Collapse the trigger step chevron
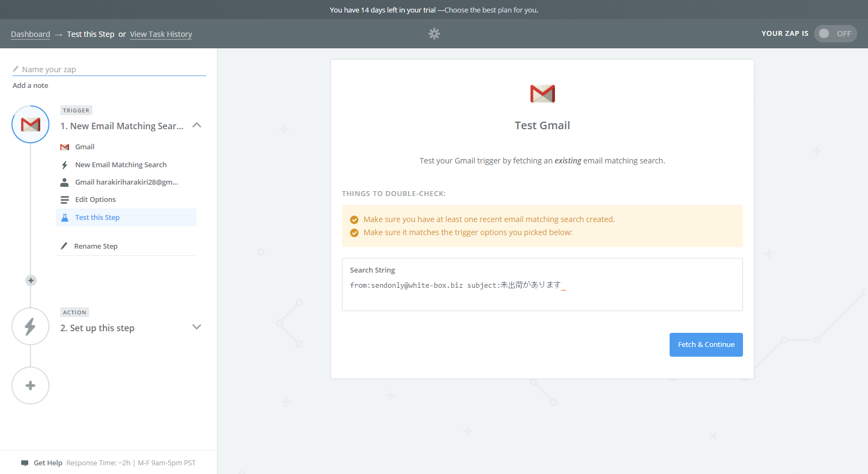Screen dimensions: 868x474 click(x=197, y=125)
